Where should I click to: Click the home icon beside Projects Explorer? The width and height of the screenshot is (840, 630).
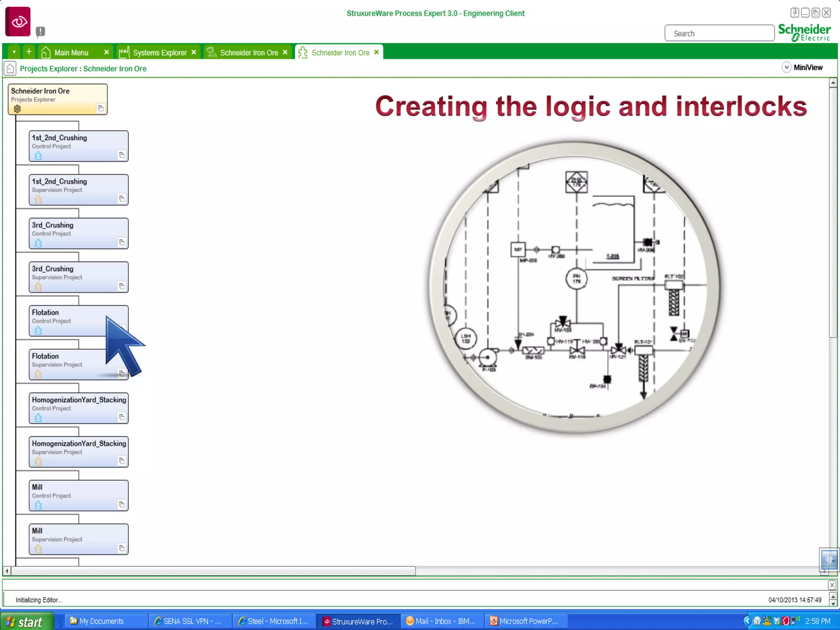10,68
